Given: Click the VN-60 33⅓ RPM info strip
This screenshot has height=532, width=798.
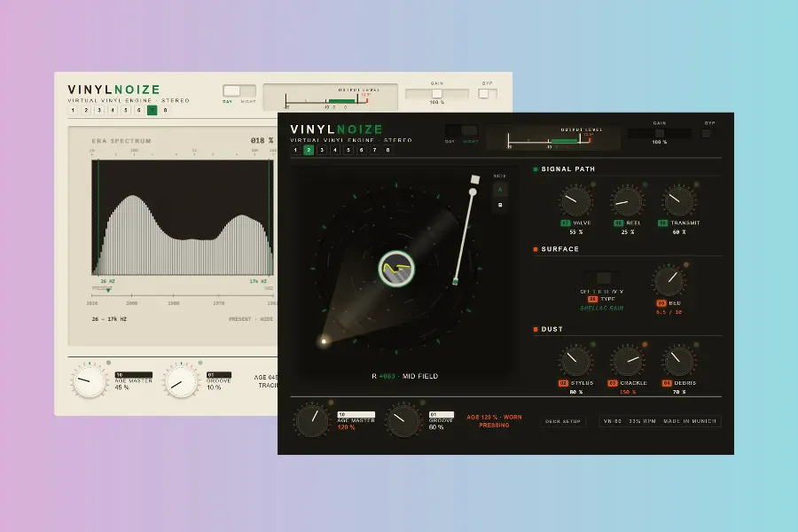Looking at the screenshot, I should [x=660, y=421].
